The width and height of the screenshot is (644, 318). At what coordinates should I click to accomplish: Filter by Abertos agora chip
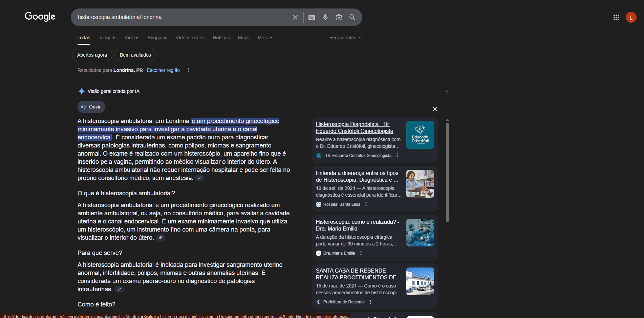[x=92, y=55]
